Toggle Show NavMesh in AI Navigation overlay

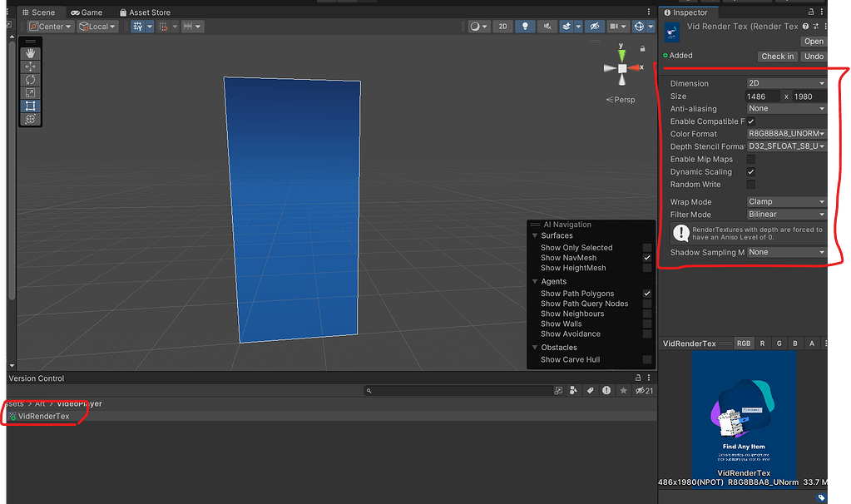[x=646, y=258]
